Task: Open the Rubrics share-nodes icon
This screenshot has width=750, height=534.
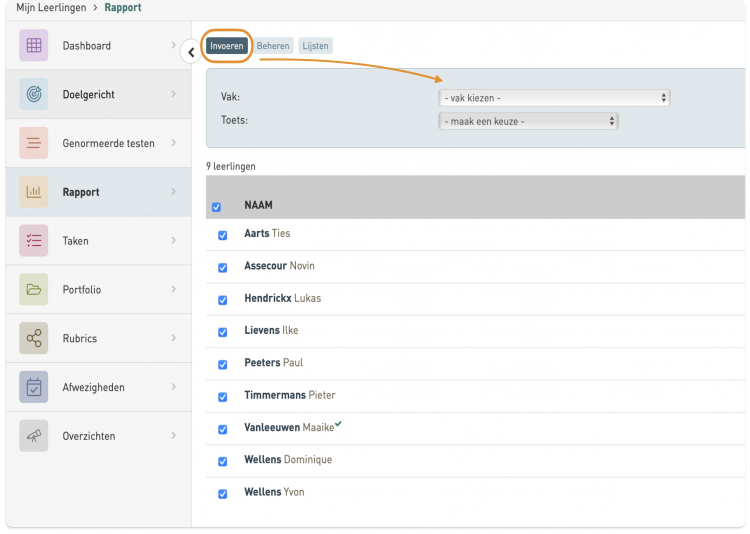Action: 33,339
